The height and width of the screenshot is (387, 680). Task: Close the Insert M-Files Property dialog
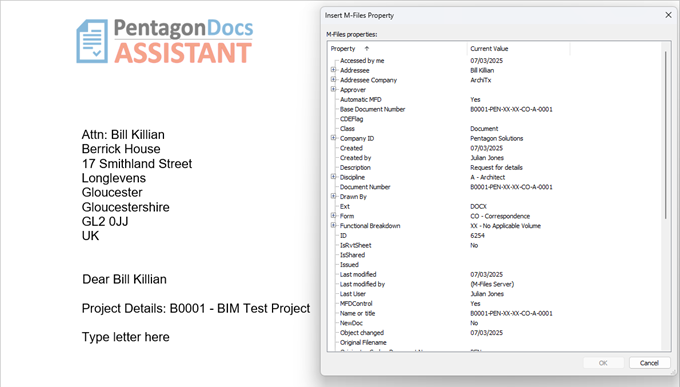[x=668, y=15]
